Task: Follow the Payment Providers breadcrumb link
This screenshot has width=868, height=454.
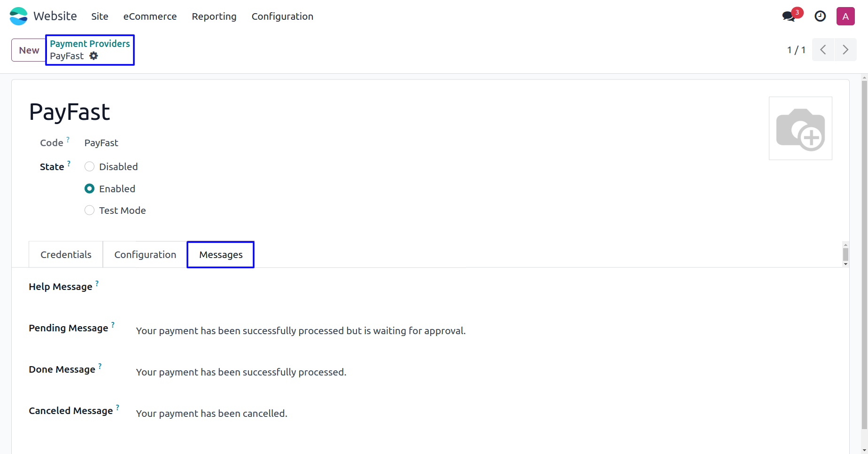Action: (x=90, y=44)
